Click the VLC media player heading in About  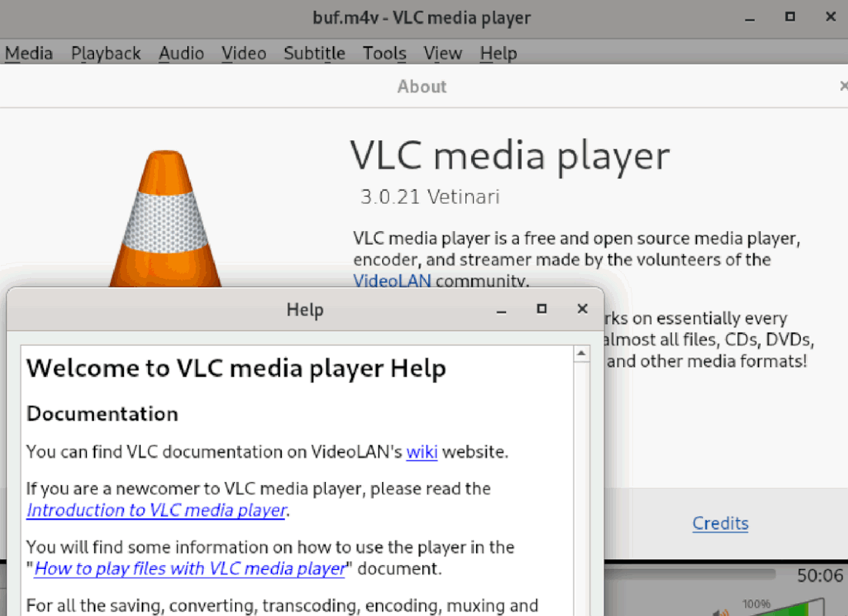point(510,156)
